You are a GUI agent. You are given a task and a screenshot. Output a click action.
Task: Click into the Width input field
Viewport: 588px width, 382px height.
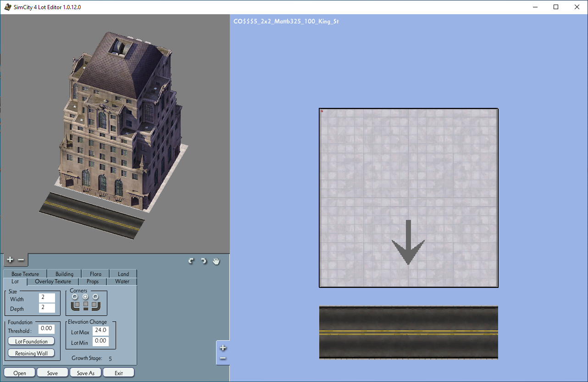pyautogui.click(x=47, y=298)
